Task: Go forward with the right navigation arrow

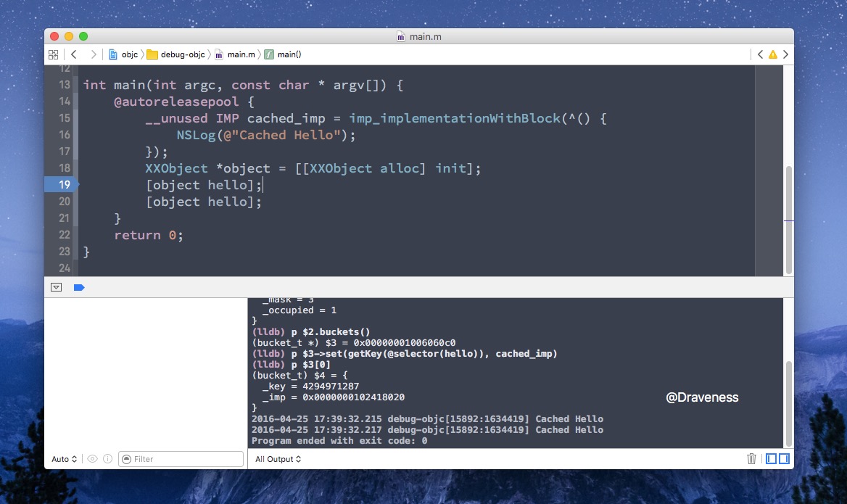Action: (x=94, y=54)
